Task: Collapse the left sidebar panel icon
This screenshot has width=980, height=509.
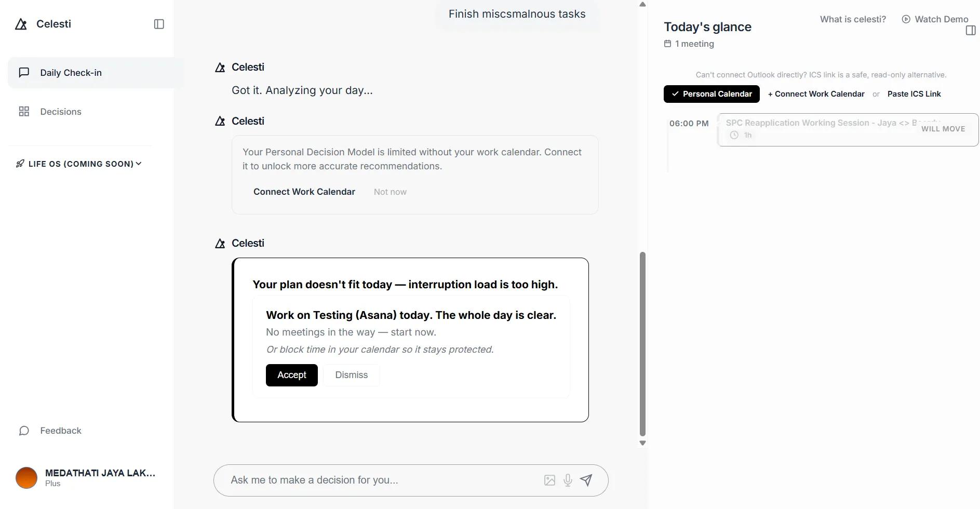Action: (159, 24)
